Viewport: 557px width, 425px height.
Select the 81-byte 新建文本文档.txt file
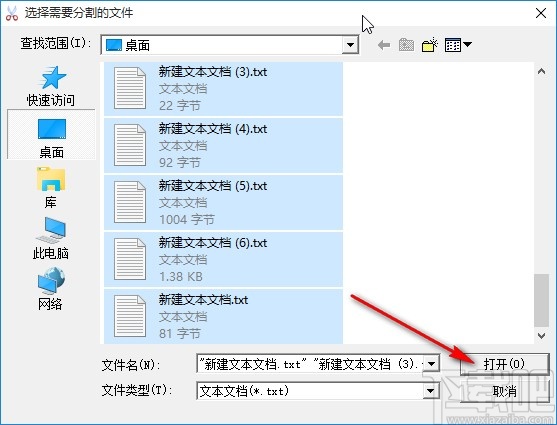[x=223, y=316]
